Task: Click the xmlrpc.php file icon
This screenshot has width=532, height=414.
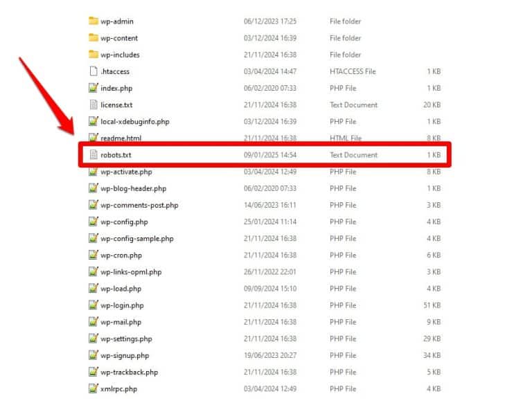Action: (x=94, y=388)
